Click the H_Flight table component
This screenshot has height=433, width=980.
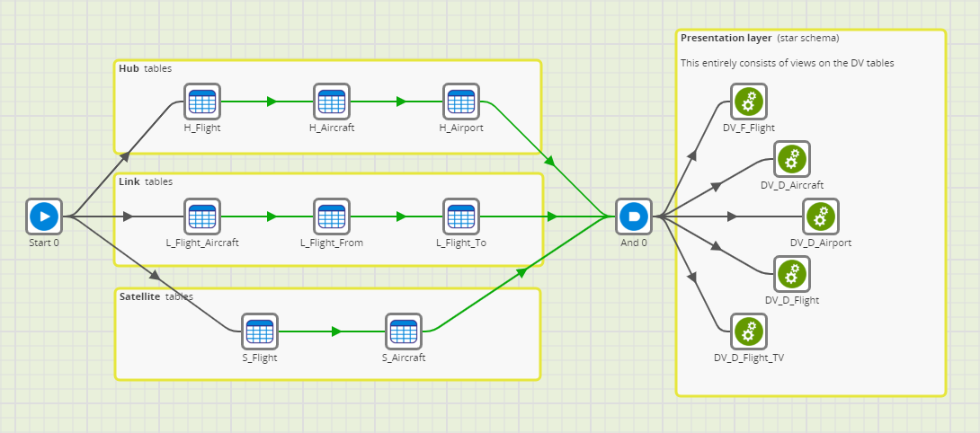pyautogui.click(x=202, y=102)
